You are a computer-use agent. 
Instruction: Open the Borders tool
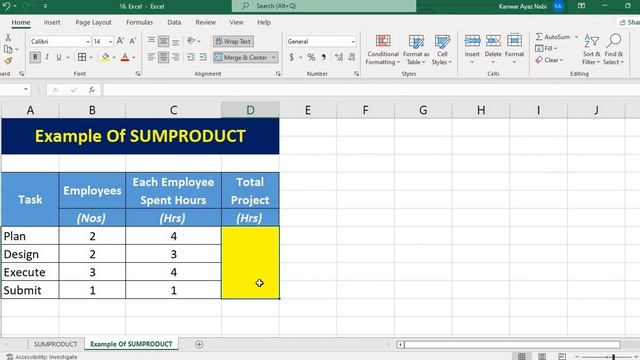pos(82,58)
